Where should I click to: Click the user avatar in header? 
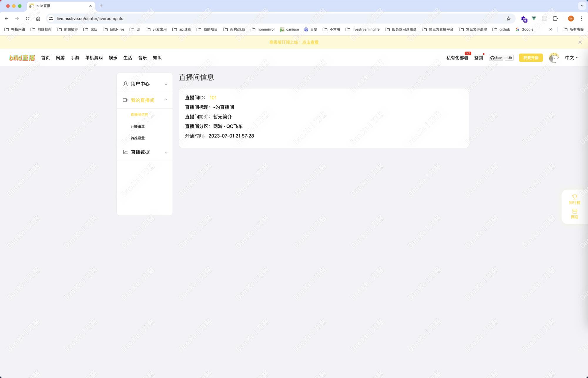554,58
